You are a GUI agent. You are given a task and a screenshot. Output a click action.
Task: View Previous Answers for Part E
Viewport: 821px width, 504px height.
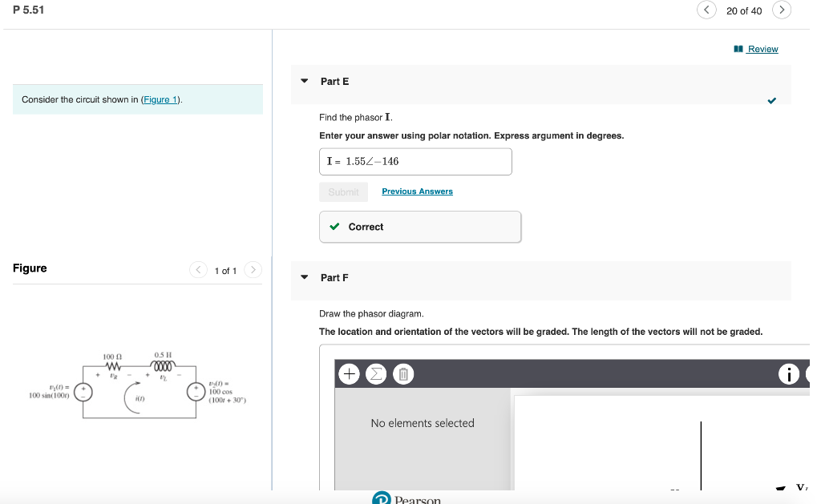(x=417, y=192)
